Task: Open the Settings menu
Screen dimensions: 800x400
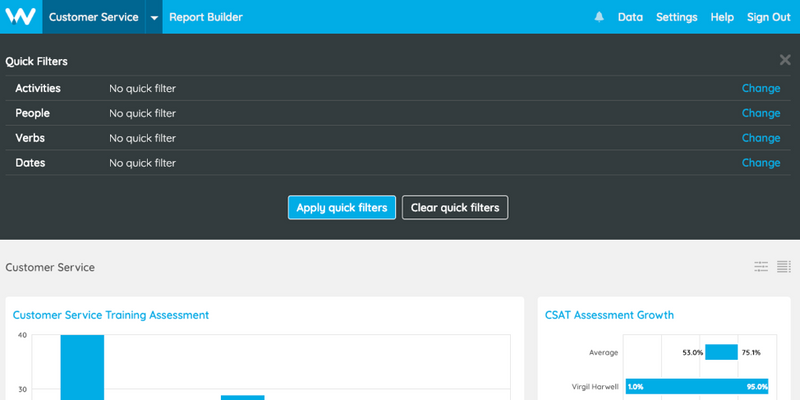Action: point(677,17)
